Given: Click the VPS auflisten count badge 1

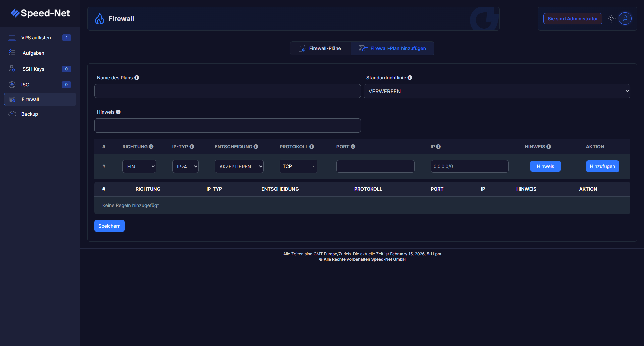Looking at the screenshot, I should click(x=67, y=38).
